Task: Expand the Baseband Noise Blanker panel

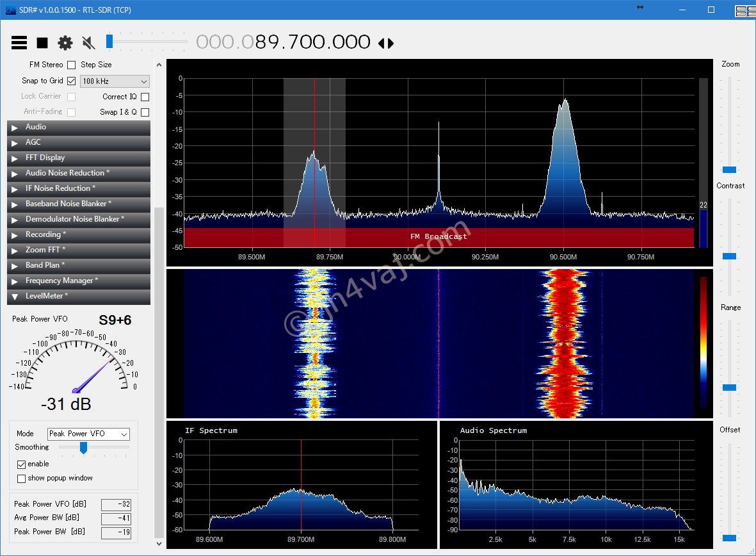Action: click(79, 204)
